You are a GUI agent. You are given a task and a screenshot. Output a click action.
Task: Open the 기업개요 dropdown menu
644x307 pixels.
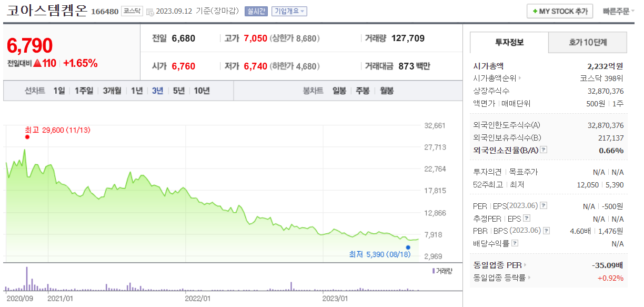pos(288,12)
